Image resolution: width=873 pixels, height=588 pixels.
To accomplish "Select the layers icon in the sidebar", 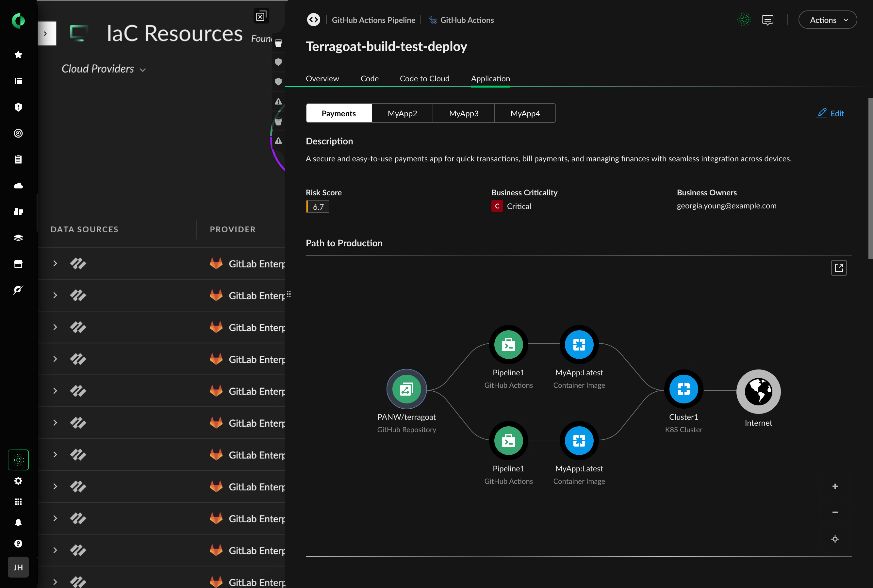I will (x=18, y=237).
